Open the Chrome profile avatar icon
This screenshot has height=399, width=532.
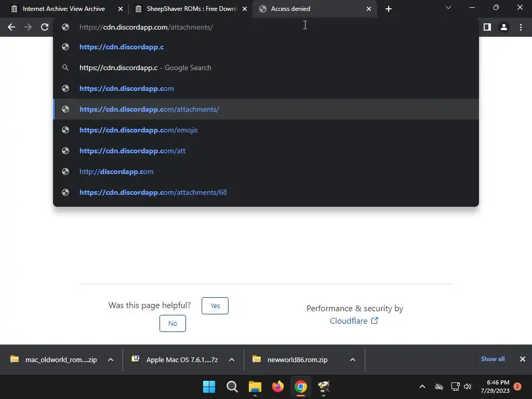coord(504,27)
